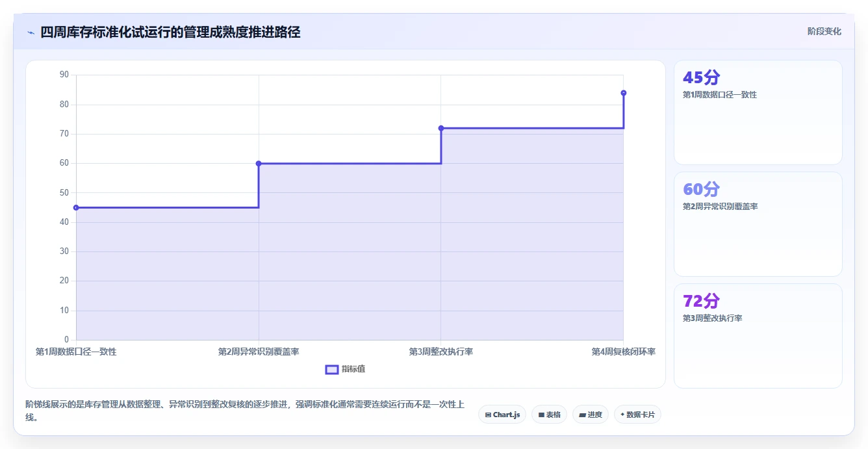Click y-axis tick label 40
Screen dimensions: 868x449
(64, 222)
